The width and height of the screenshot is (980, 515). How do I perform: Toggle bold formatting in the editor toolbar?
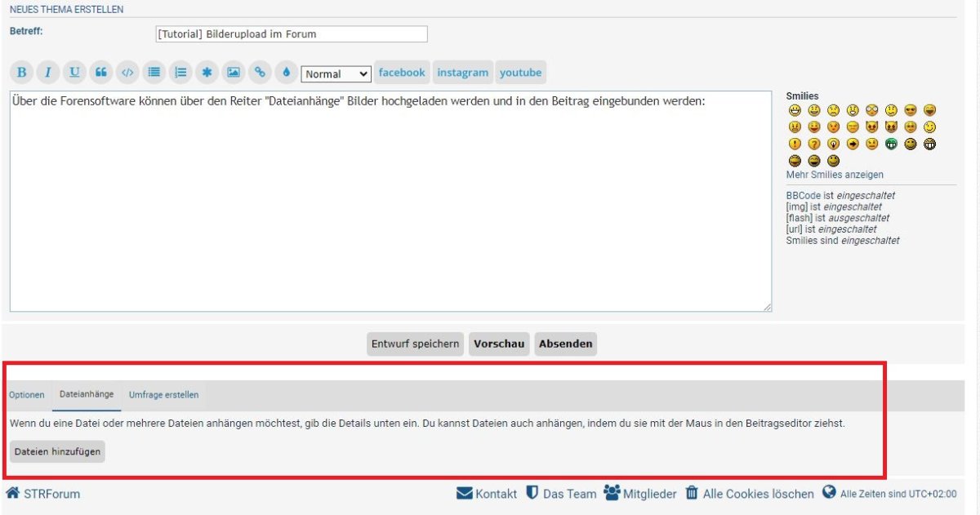pos(22,73)
